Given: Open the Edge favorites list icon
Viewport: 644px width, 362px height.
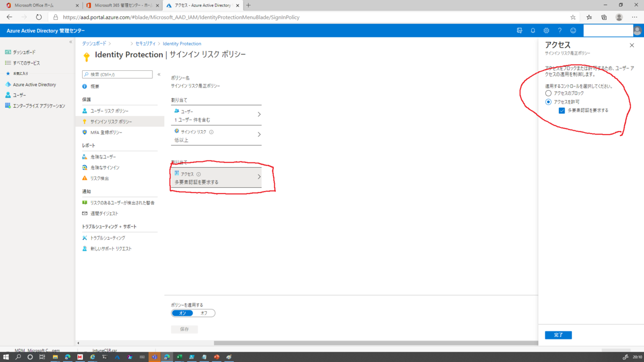Looking at the screenshot, I should 589,17.
